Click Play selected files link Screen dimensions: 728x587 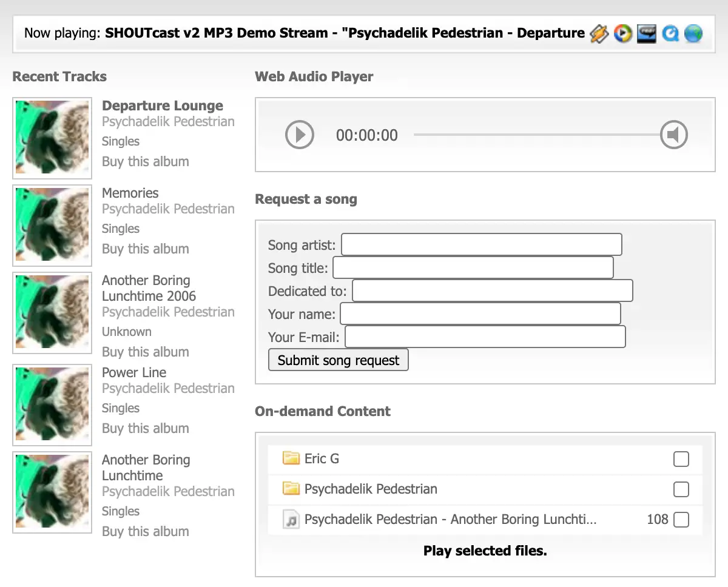485,551
